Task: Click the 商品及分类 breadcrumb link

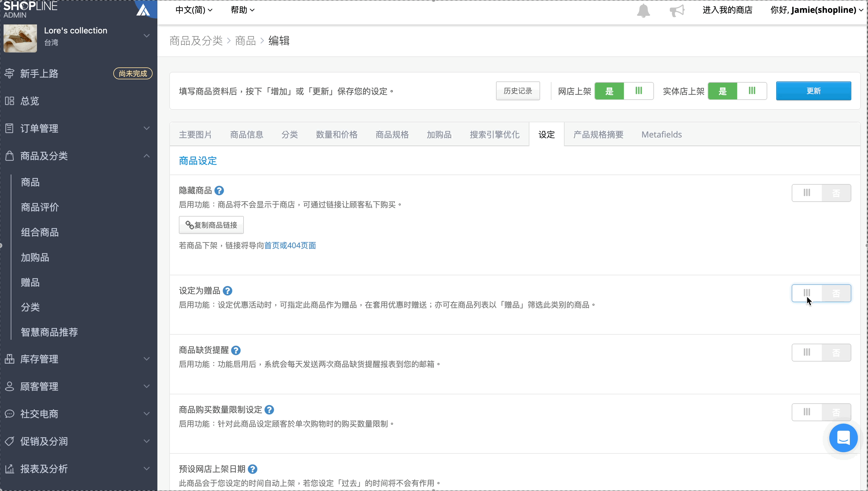Action: coord(196,41)
